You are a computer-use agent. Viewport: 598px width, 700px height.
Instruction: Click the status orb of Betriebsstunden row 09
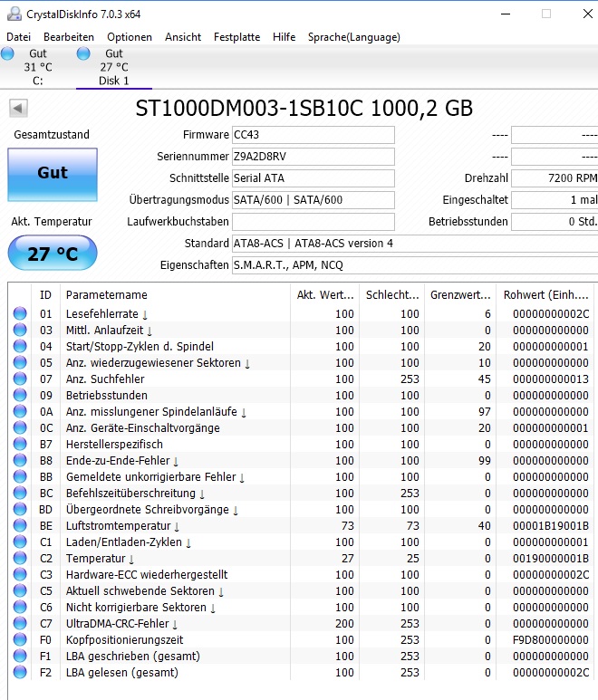20,395
